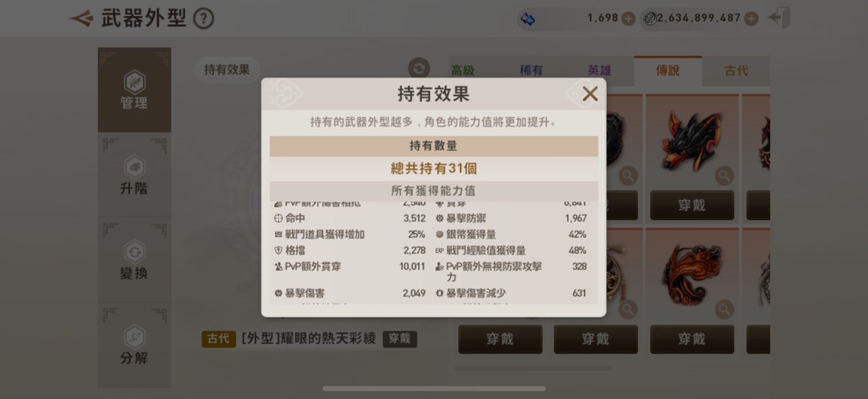The image size is (868, 399).
Task: Open the 升階 sidebar section
Action: pyautogui.click(x=134, y=175)
